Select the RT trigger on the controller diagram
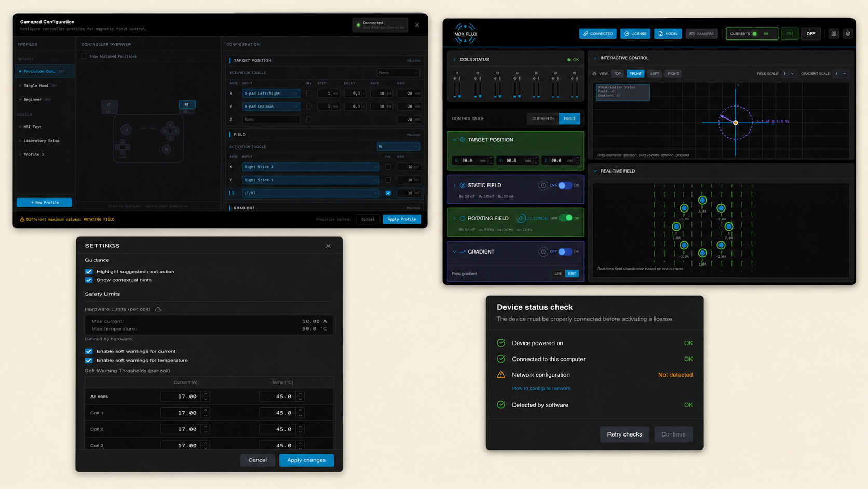Viewport: 868px width, 489px height. click(x=187, y=104)
